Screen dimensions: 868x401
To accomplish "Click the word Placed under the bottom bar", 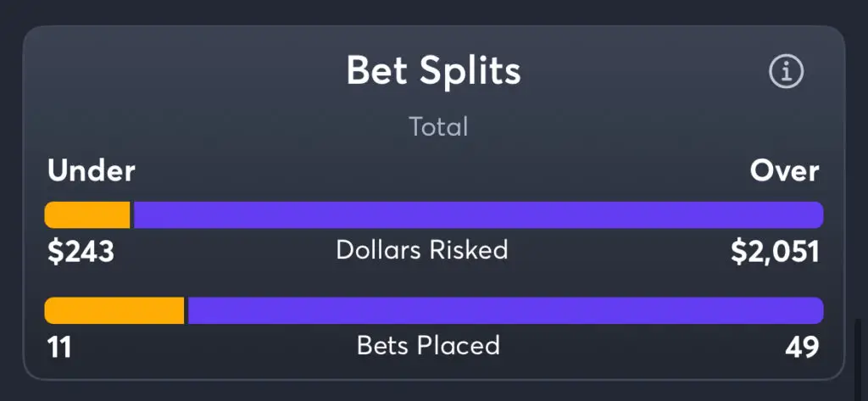I will tap(459, 346).
